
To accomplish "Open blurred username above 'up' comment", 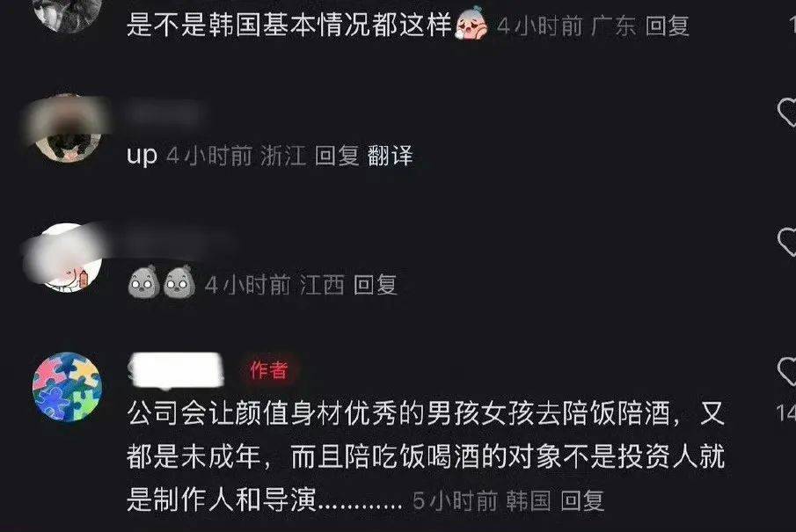I will coord(165,113).
